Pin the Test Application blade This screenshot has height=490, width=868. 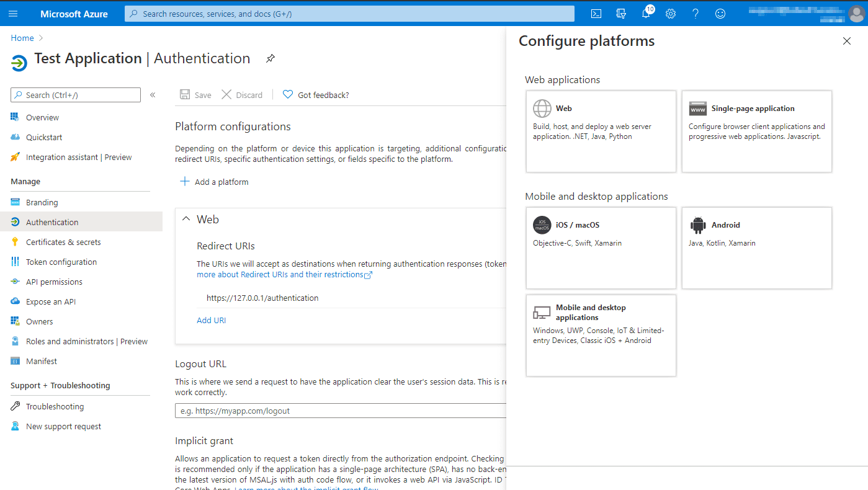pyautogui.click(x=270, y=59)
